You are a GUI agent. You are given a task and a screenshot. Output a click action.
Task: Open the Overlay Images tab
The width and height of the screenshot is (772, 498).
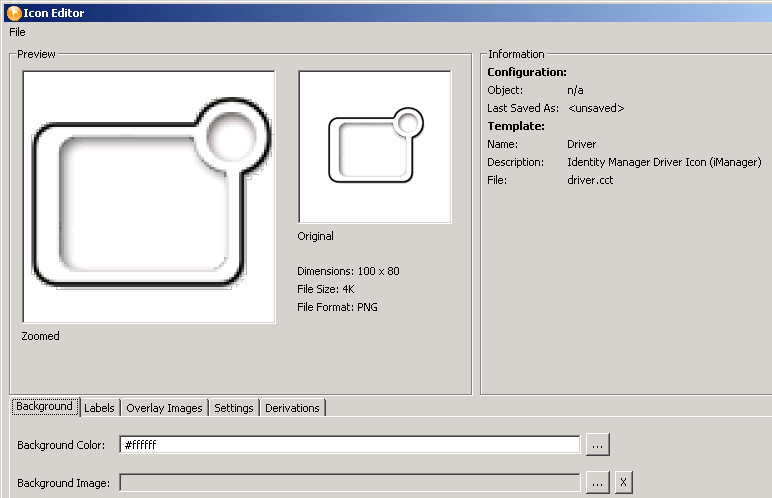(x=164, y=408)
